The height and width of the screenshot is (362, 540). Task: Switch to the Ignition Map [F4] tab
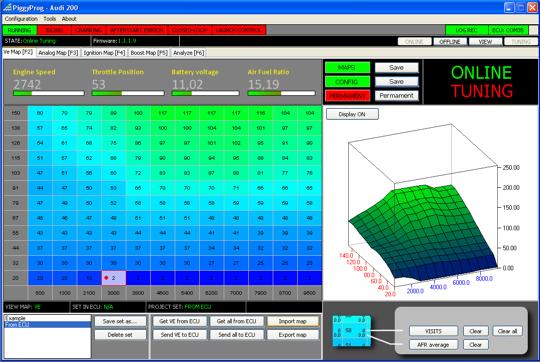(x=104, y=53)
